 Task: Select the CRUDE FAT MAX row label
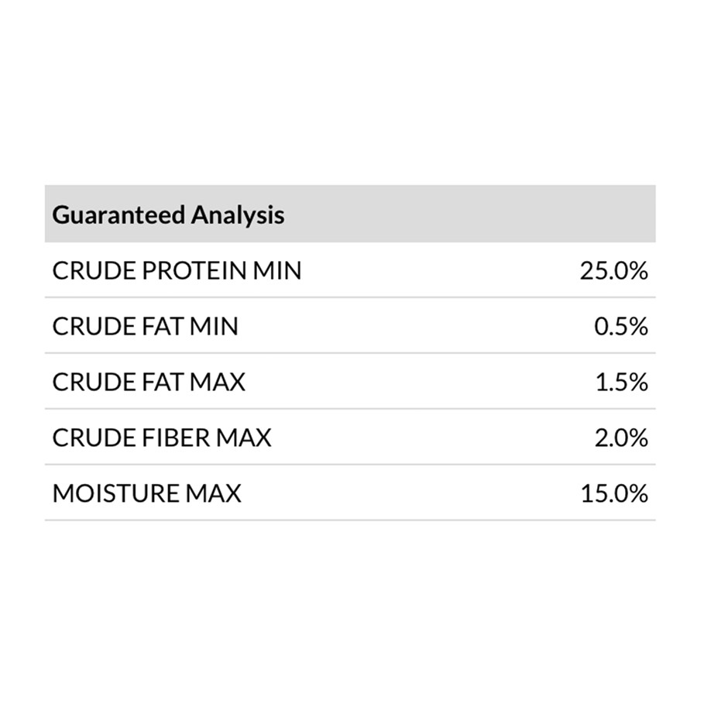[149, 383]
